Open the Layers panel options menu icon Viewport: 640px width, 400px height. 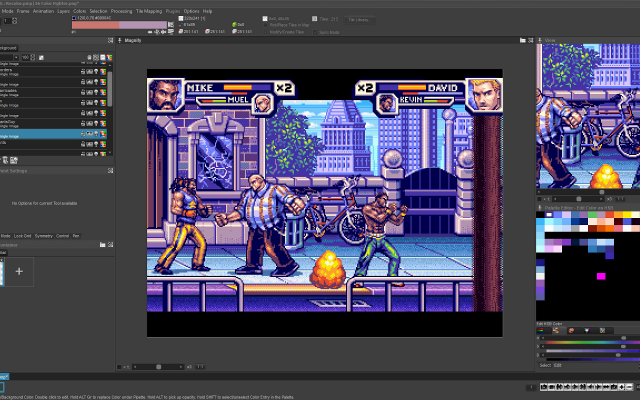(x=110, y=40)
